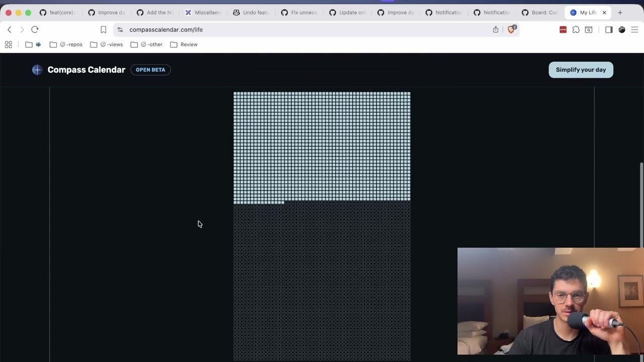Open the Brave Shields lion icon

511,30
